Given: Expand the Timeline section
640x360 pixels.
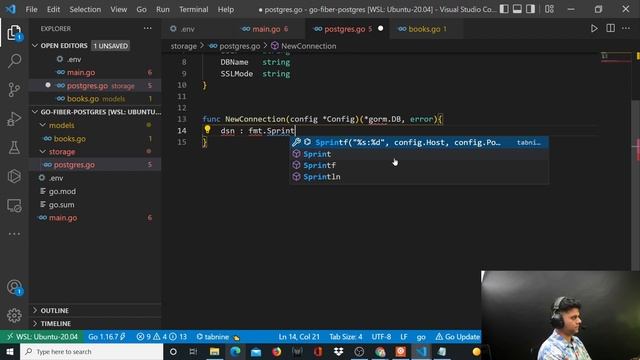Looking at the screenshot, I should pos(95,324).
